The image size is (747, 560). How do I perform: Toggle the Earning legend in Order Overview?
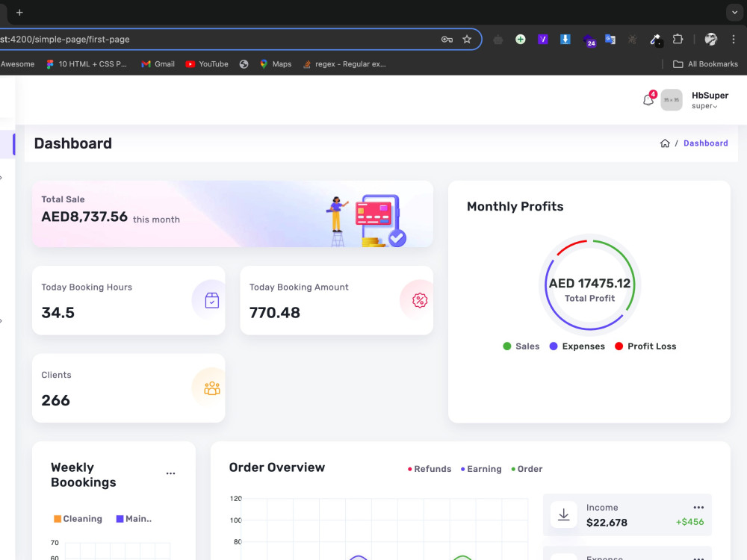pos(481,469)
